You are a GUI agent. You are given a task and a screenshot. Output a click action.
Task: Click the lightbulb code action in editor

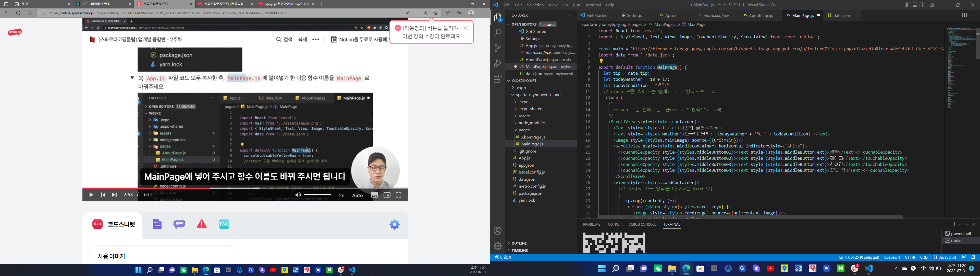tap(601, 61)
